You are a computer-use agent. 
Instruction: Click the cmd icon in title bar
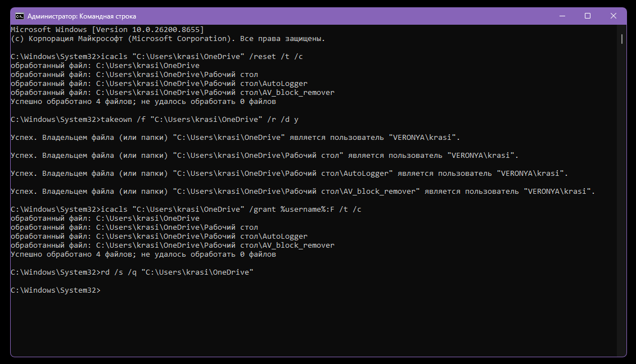point(20,16)
